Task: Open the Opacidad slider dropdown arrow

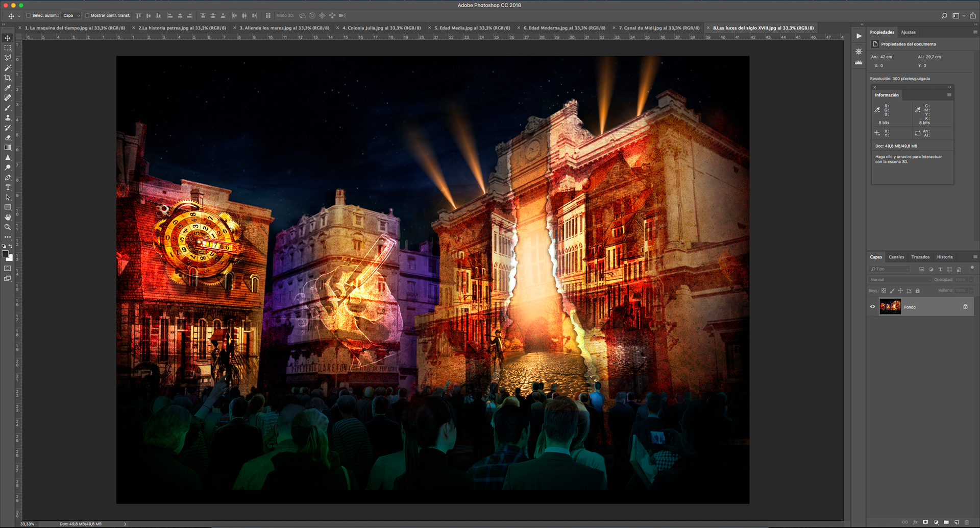Action: 971,280
